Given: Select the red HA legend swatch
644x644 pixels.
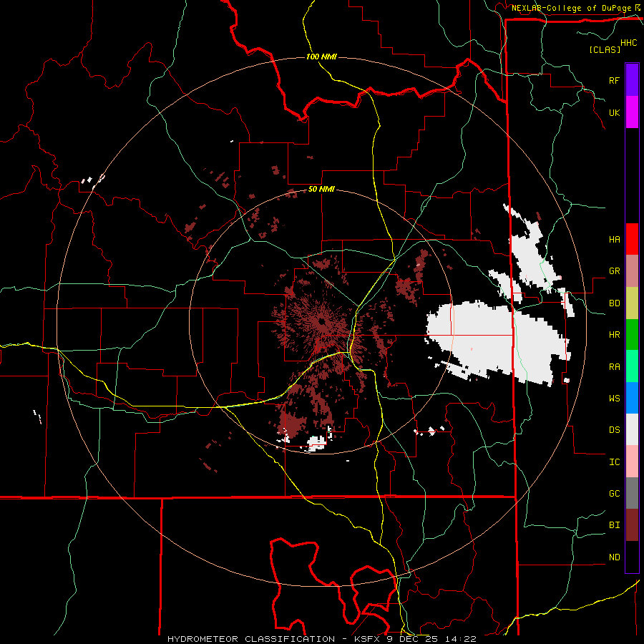Looking at the screenshot, I should pos(632,239).
